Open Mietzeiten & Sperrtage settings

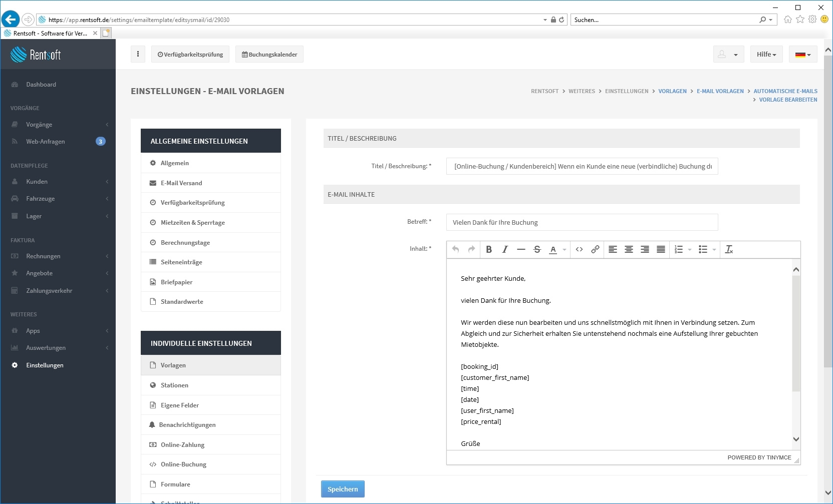point(211,223)
